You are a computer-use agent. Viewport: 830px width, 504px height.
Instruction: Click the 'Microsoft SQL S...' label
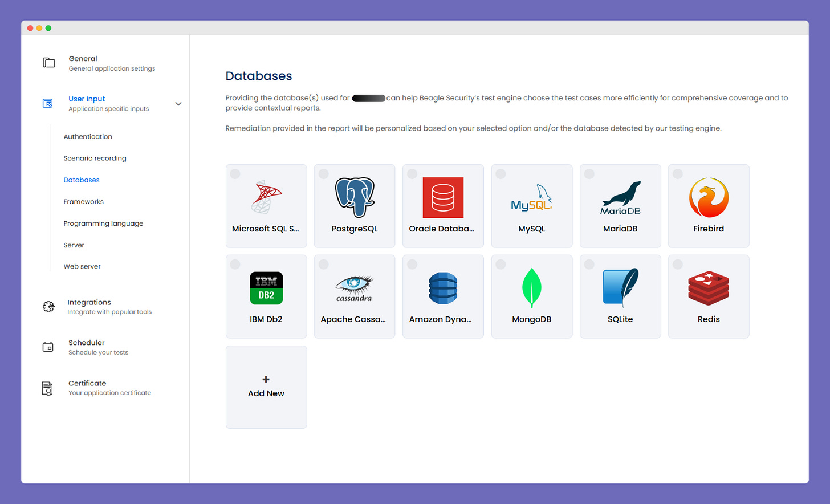pyautogui.click(x=266, y=229)
